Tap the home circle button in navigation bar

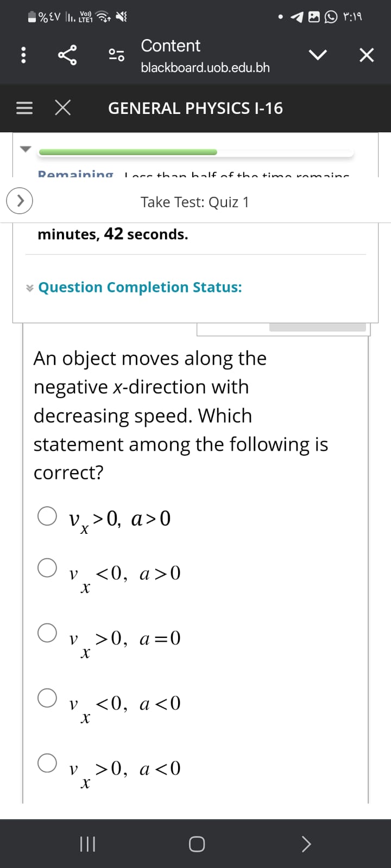[197, 844]
